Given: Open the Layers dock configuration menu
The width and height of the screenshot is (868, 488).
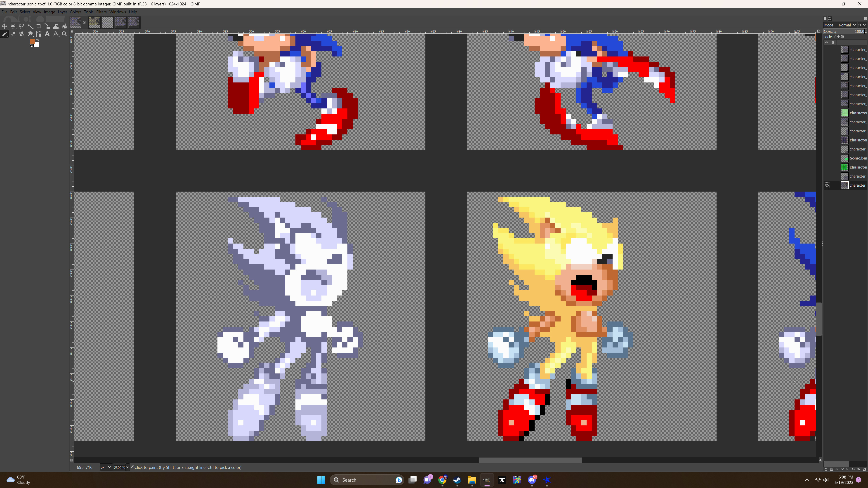Looking at the screenshot, I should pyautogui.click(x=865, y=19).
